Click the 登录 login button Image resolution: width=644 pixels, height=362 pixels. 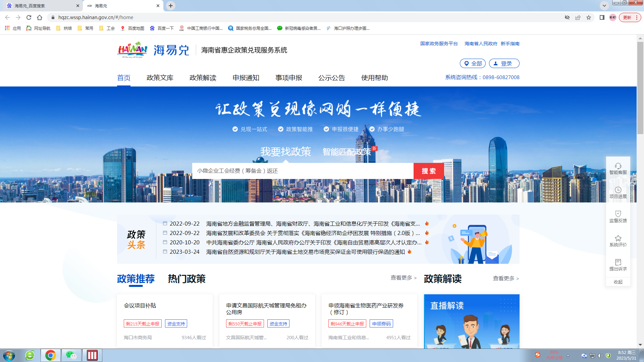(x=504, y=63)
